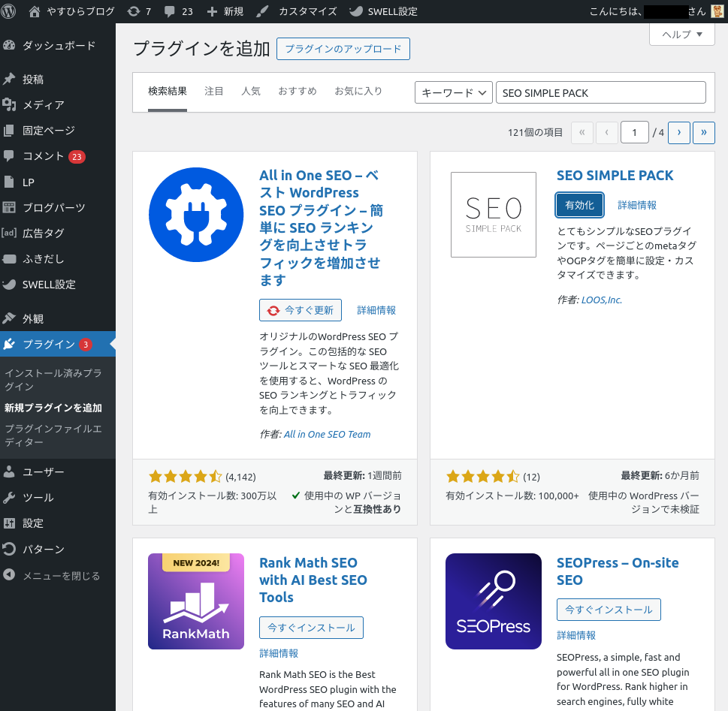
Task: Open comments bubble icon in admin bar
Action: (x=169, y=11)
